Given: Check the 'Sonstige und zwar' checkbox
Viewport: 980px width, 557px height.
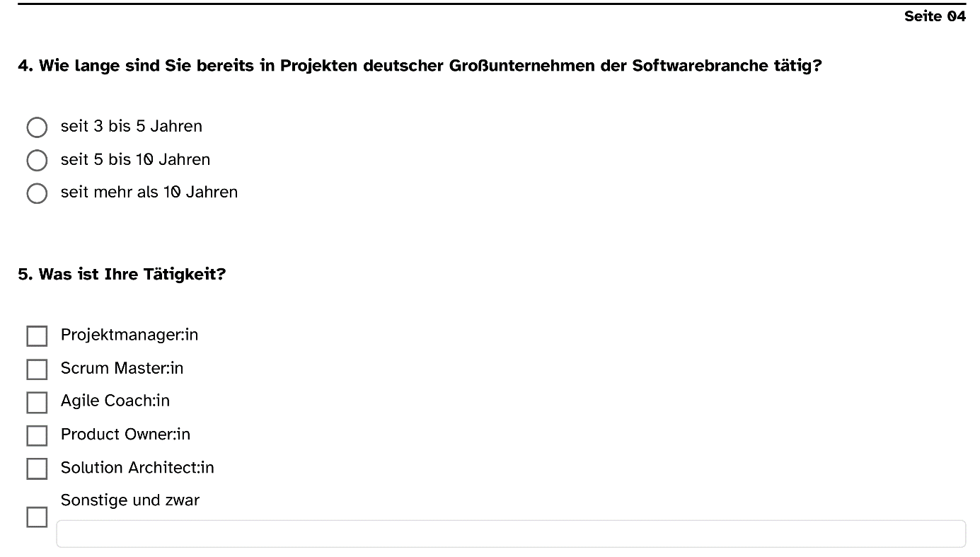Looking at the screenshot, I should (x=37, y=517).
